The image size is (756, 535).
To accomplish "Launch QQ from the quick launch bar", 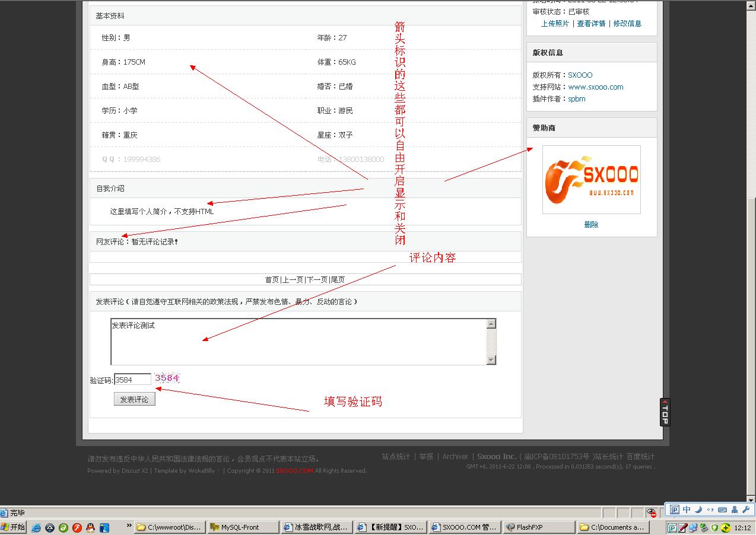I will click(x=90, y=527).
